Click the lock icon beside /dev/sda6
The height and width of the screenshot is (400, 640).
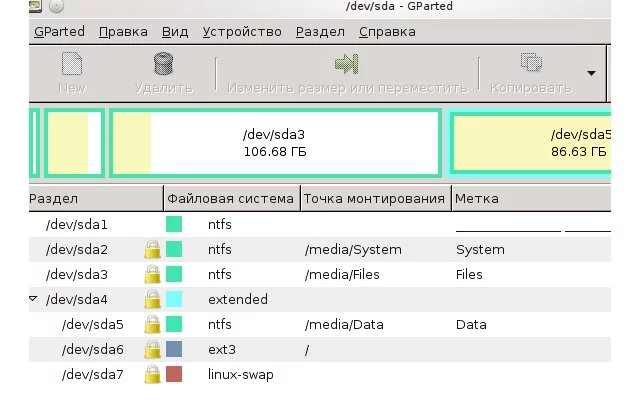click(153, 349)
